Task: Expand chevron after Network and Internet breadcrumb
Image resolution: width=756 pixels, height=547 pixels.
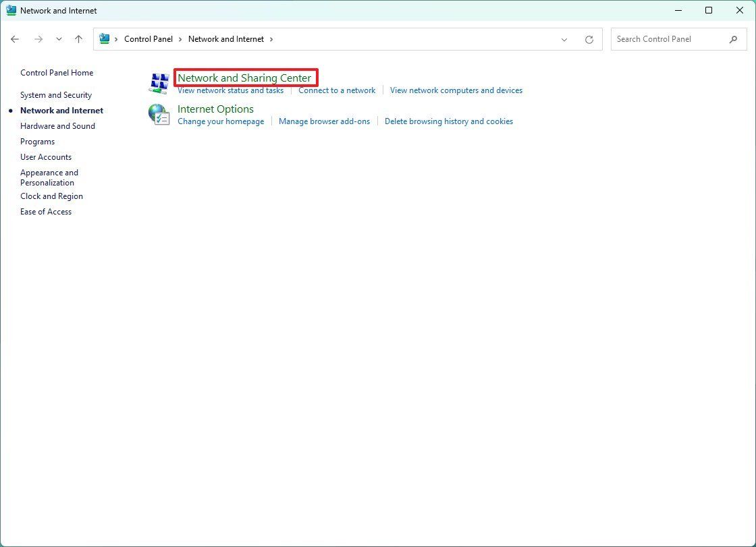Action: [271, 39]
